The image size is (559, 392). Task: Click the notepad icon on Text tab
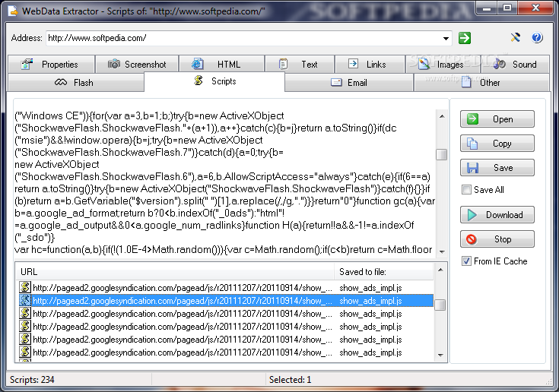point(283,64)
